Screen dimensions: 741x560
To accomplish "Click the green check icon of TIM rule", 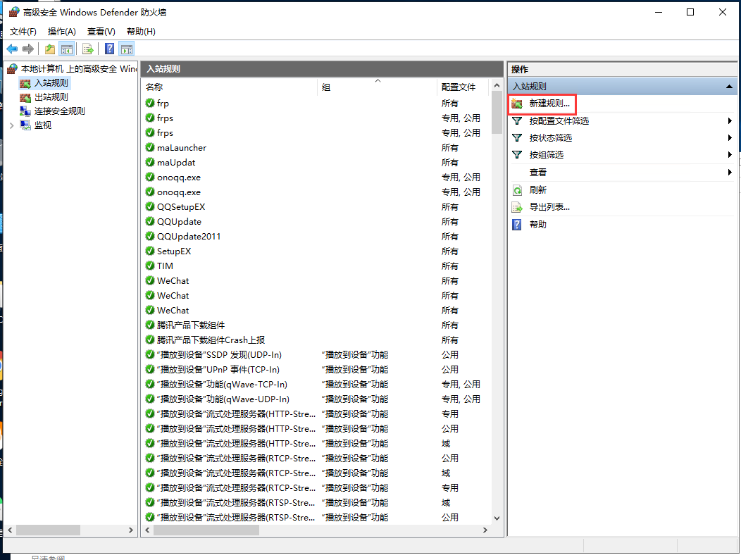I will [x=150, y=266].
